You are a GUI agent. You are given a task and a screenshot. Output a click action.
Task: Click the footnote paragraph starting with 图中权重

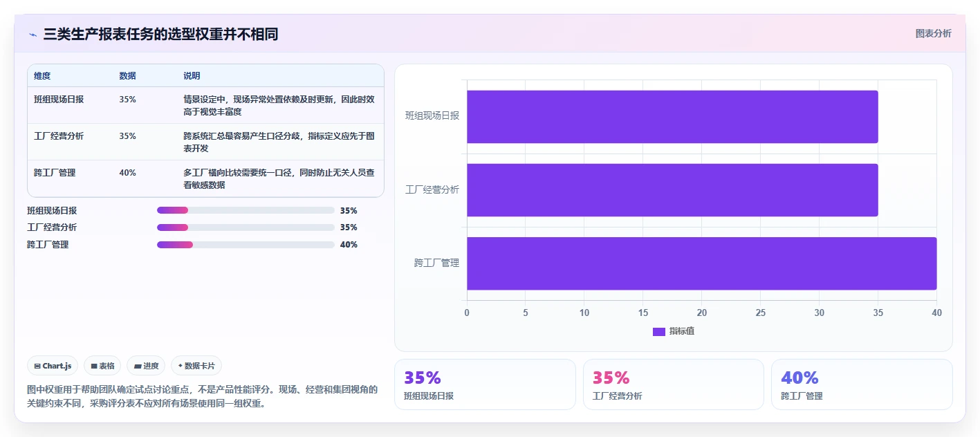pos(203,396)
